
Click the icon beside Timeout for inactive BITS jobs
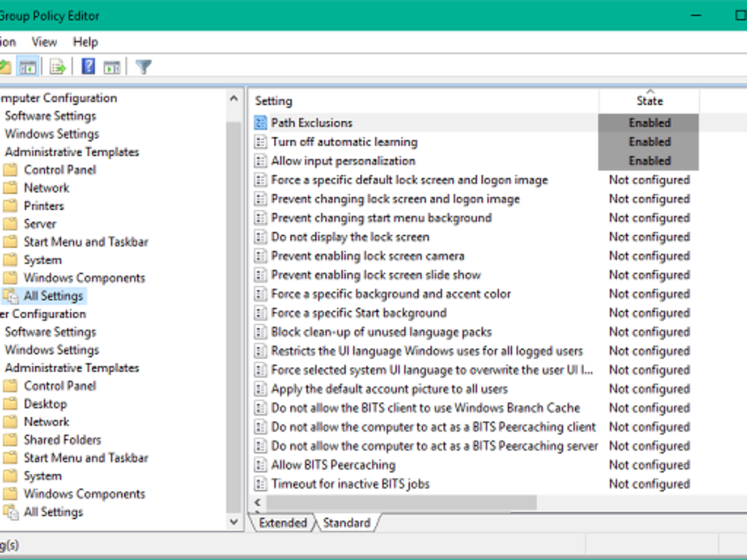[260, 484]
